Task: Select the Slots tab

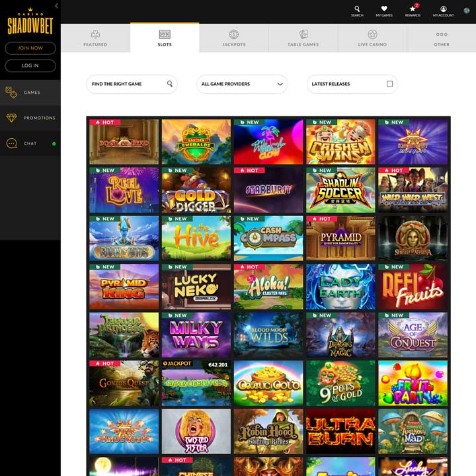Action: (x=165, y=38)
